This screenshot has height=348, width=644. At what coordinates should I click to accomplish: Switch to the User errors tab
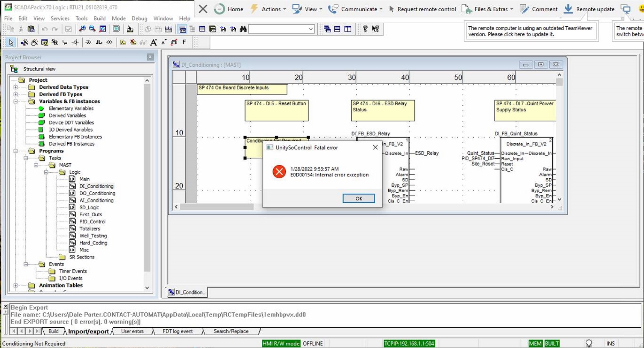(132, 331)
